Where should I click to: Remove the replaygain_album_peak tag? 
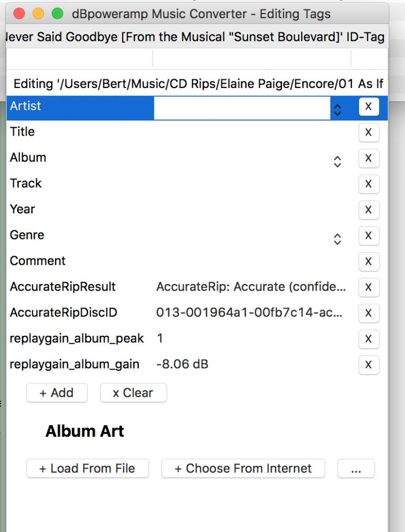pos(369,339)
